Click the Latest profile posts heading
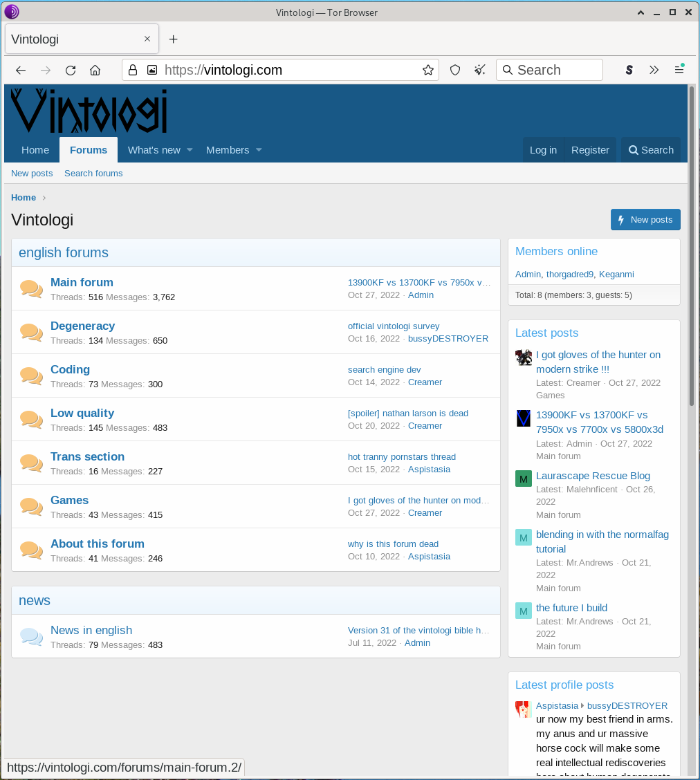The image size is (700, 780). pos(564,685)
